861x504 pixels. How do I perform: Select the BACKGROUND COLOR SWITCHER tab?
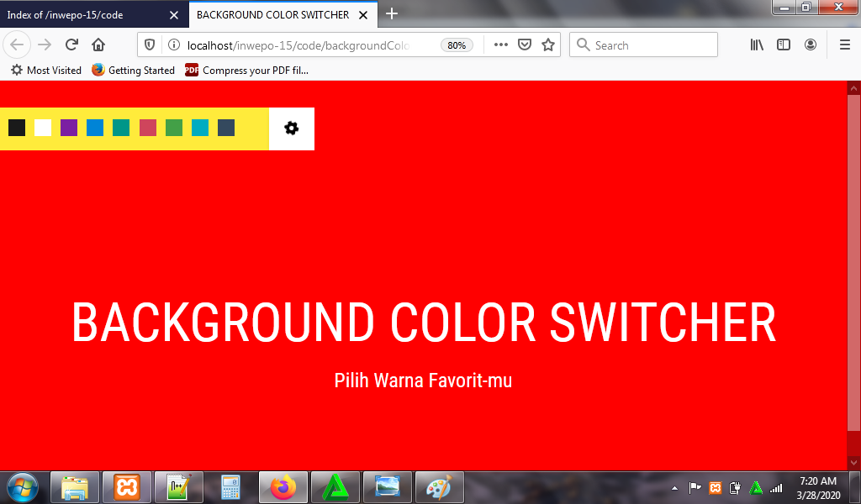pyautogui.click(x=283, y=15)
